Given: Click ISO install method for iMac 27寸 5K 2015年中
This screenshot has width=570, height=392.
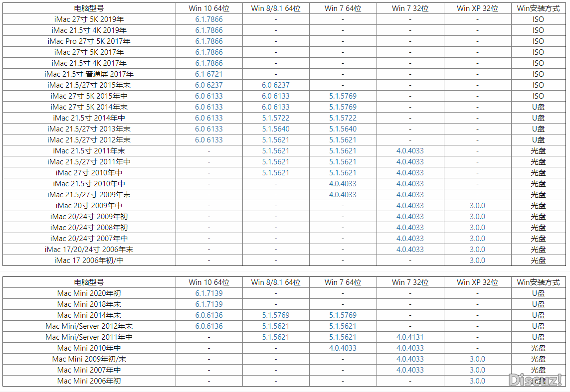Looking at the screenshot, I should coord(539,96).
